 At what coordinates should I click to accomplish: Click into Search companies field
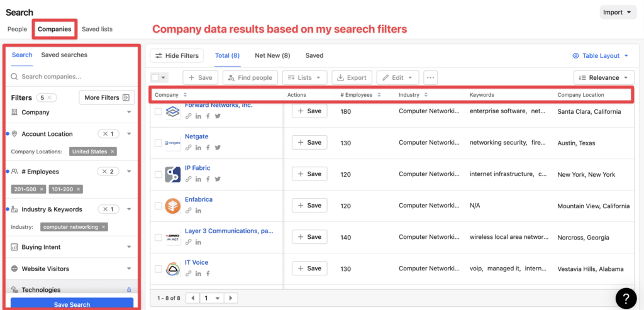72,76
